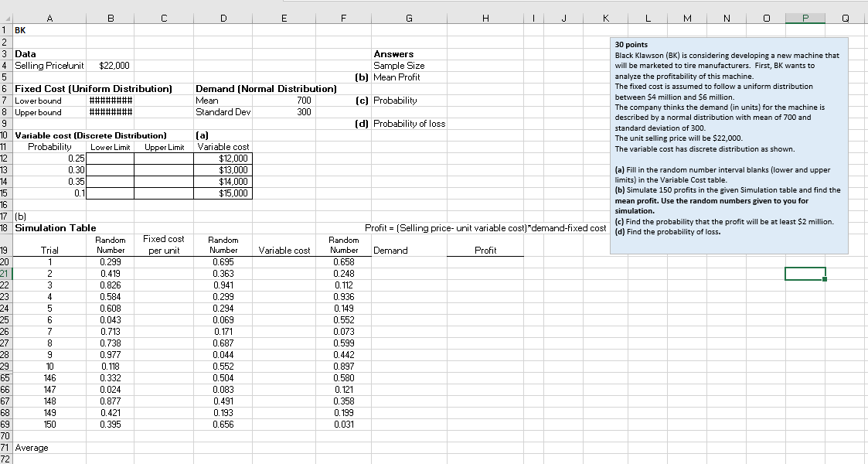Click the Data heading cell
868x464 pixels.
49,53
